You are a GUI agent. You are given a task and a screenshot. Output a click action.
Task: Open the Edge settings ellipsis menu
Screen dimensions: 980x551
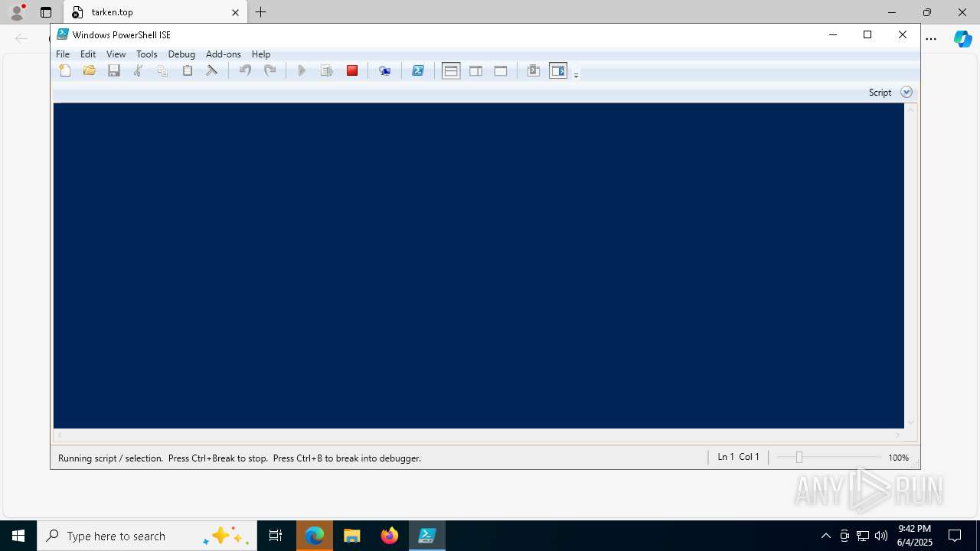click(931, 38)
